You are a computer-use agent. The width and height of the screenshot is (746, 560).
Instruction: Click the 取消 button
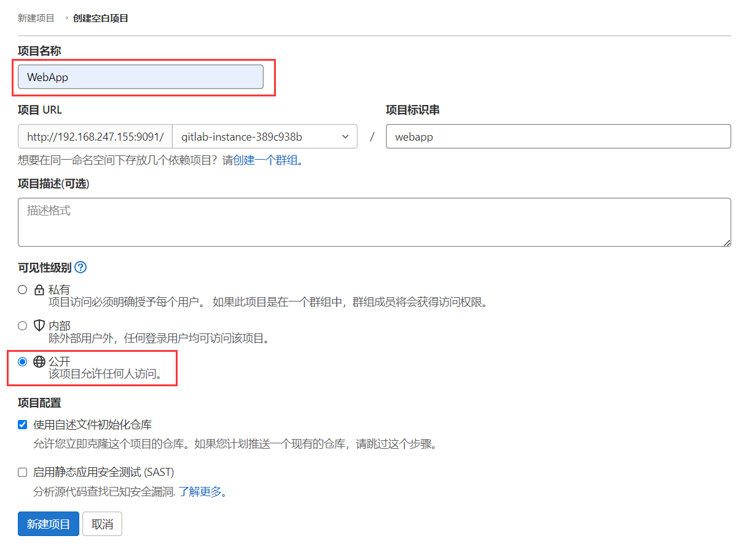pyautogui.click(x=102, y=524)
